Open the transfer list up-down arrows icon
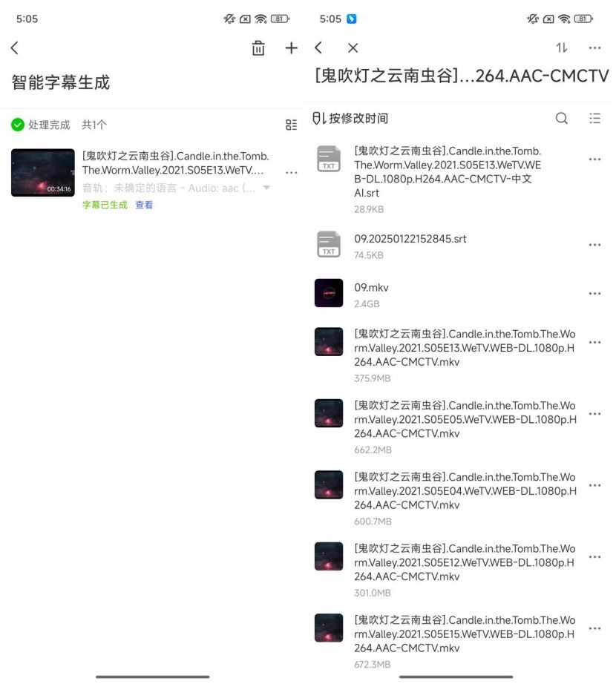Image resolution: width=616 pixels, height=684 pixels. point(562,47)
